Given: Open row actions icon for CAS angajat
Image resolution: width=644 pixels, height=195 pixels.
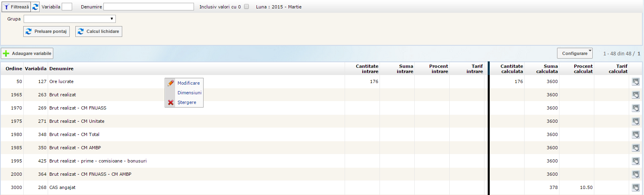Looking at the screenshot, I should click(636, 187).
